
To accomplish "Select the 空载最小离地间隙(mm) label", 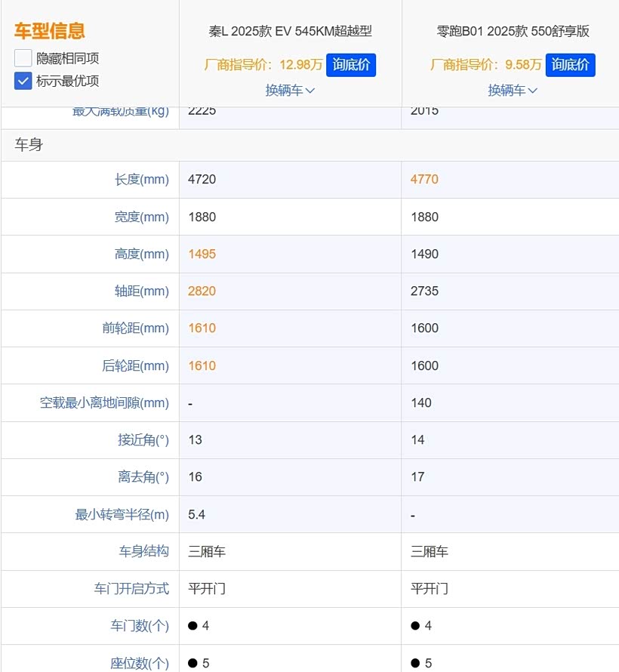I will tap(104, 403).
